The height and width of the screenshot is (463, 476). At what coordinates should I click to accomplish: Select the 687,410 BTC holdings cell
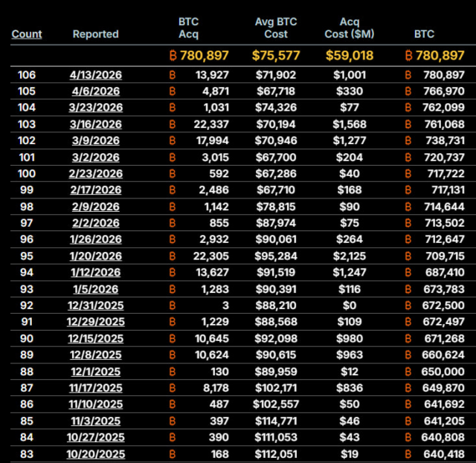tap(445, 273)
